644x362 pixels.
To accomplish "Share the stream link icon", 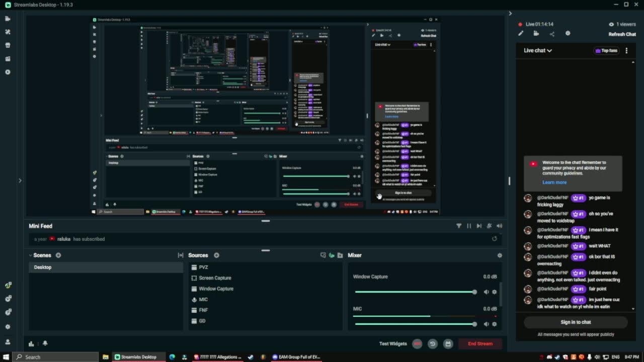I will tap(552, 34).
